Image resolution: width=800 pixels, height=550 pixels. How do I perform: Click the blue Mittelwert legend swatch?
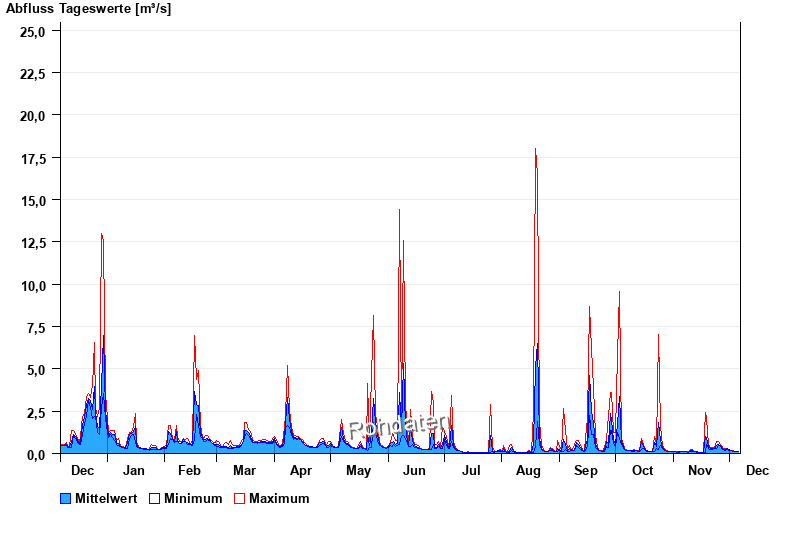pyautogui.click(x=66, y=498)
